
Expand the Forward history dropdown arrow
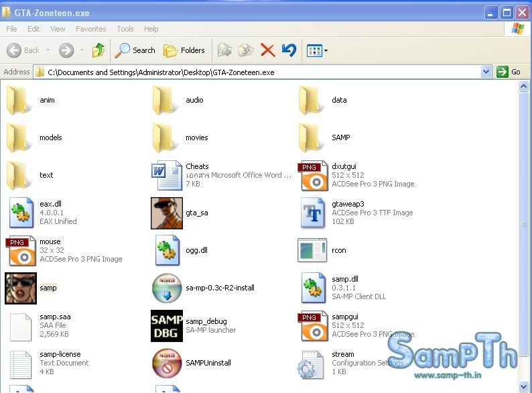pos(82,50)
